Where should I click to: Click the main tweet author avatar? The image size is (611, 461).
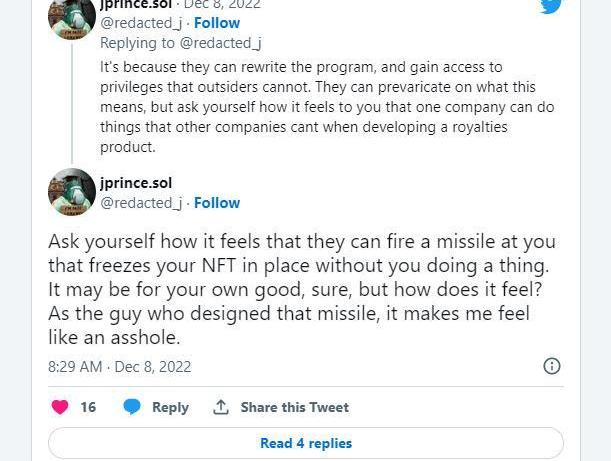tap(72, 192)
